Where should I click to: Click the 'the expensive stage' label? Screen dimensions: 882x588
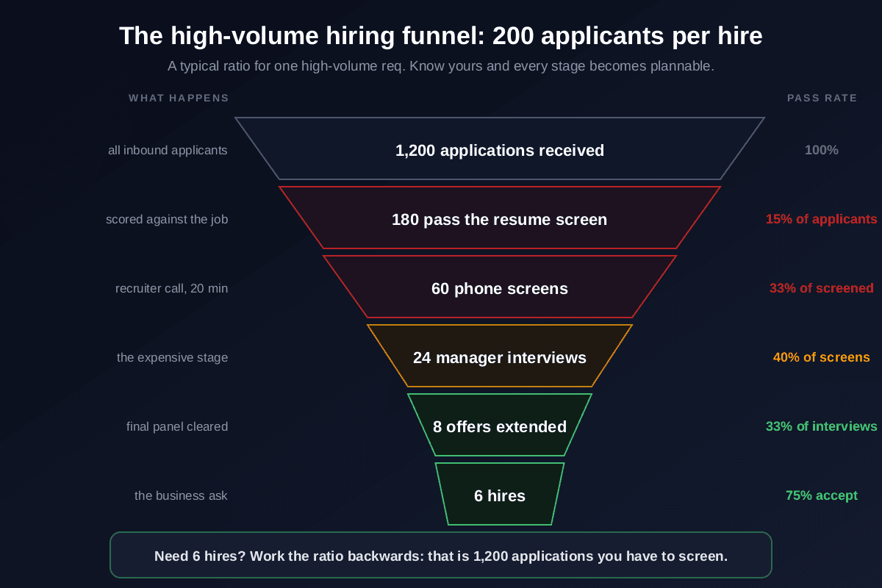[x=172, y=357]
